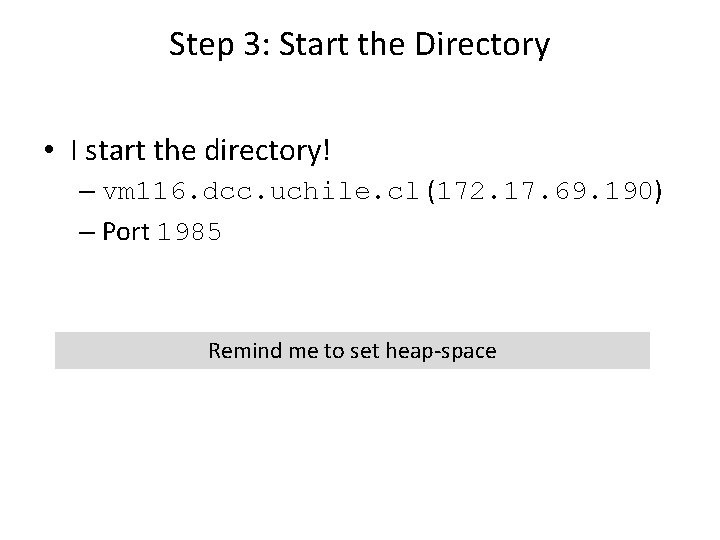Click the closing parenthesis after the IP address
Image resolution: width=720 pixels, height=540 pixels.
click(657, 192)
